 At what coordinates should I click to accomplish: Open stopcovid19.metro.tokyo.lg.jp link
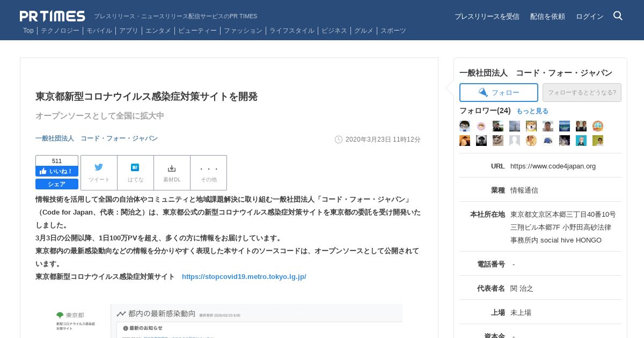click(244, 277)
